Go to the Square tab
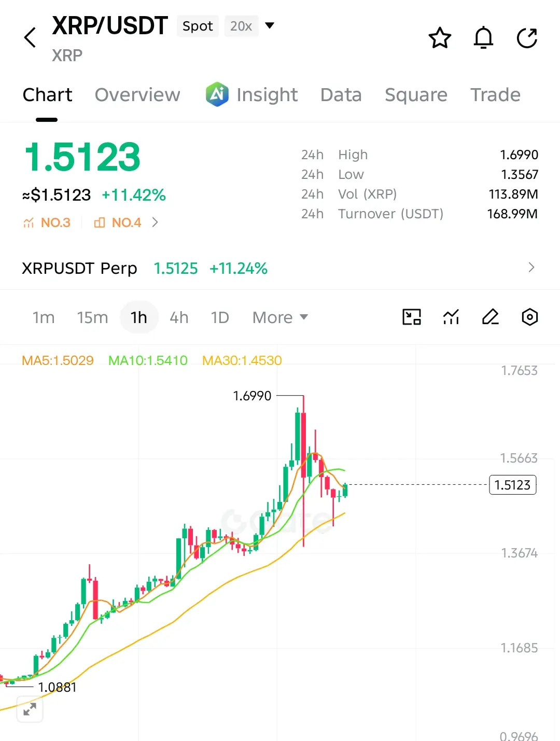The width and height of the screenshot is (560, 741). 416,95
